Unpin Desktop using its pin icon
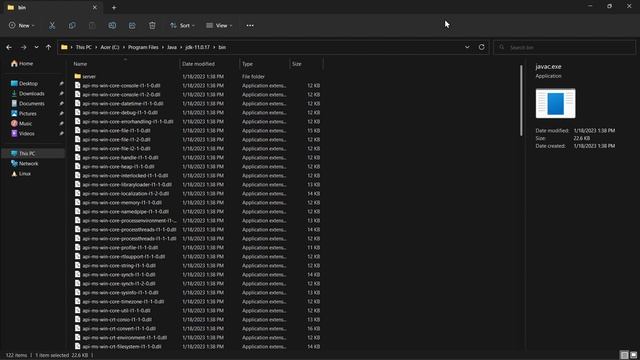This screenshot has height=360, width=640. tap(61, 84)
